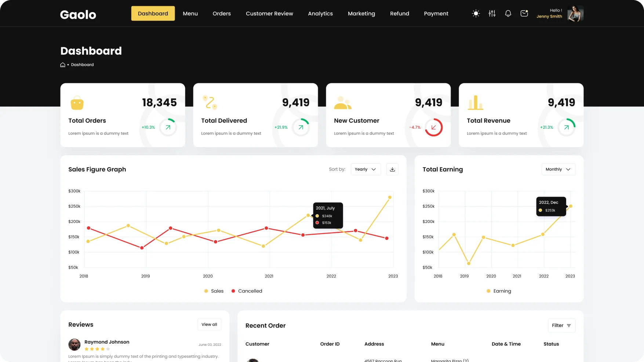Open the Customer Review nav item
This screenshot has height=362, width=644.
point(269,14)
